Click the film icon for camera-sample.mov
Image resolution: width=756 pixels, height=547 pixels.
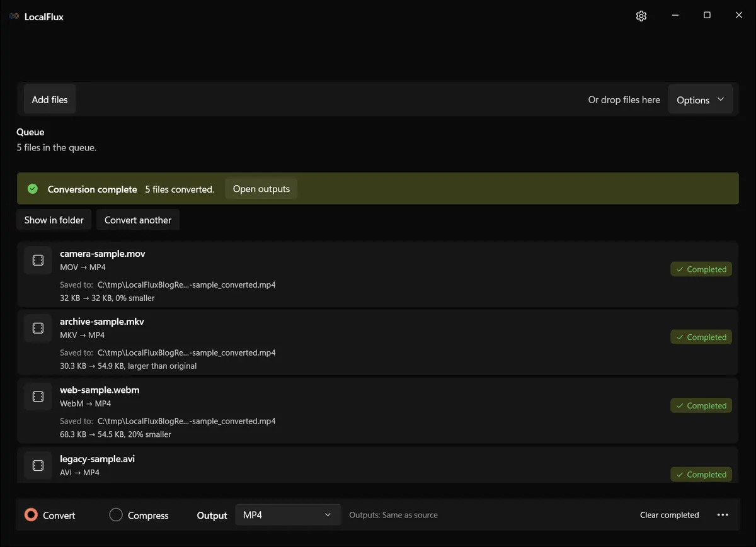coord(38,260)
